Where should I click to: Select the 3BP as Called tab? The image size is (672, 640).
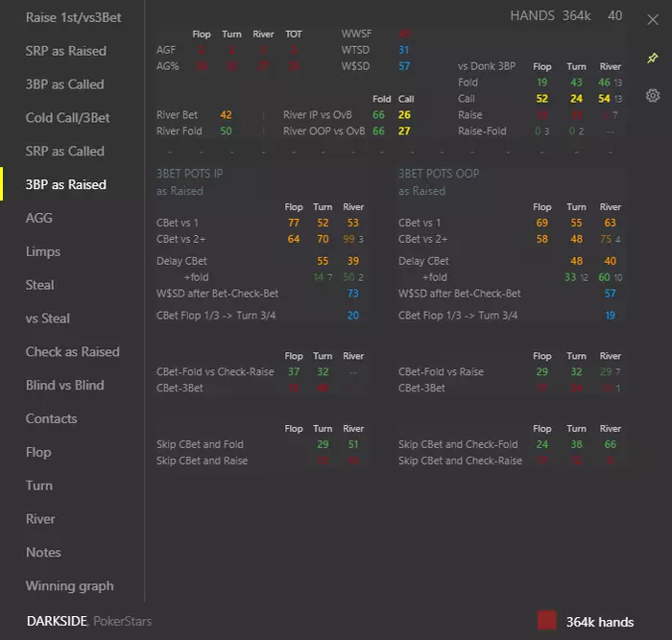click(x=64, y=84)
